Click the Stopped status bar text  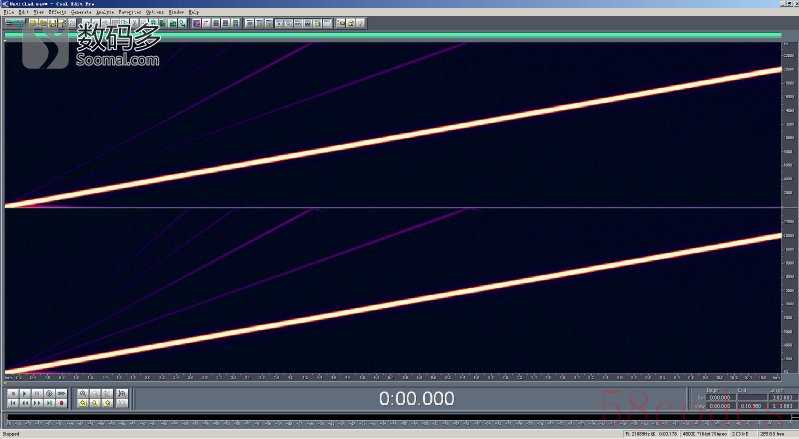[11, 434]
